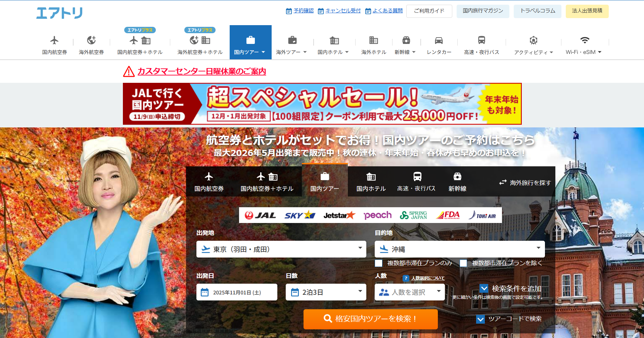This screenshot has width=644, height=338.
Task: Click the Wi-Fi・eSIM signal icon
Action: click(585, 41)
